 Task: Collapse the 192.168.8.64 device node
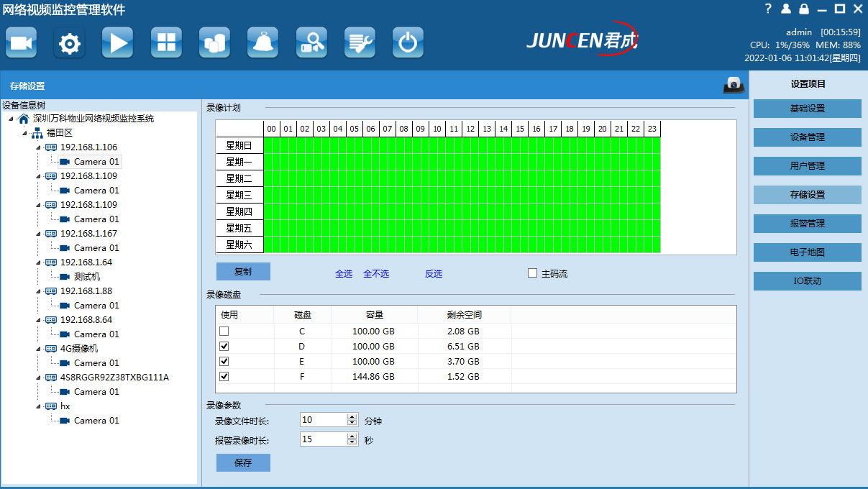39,321
